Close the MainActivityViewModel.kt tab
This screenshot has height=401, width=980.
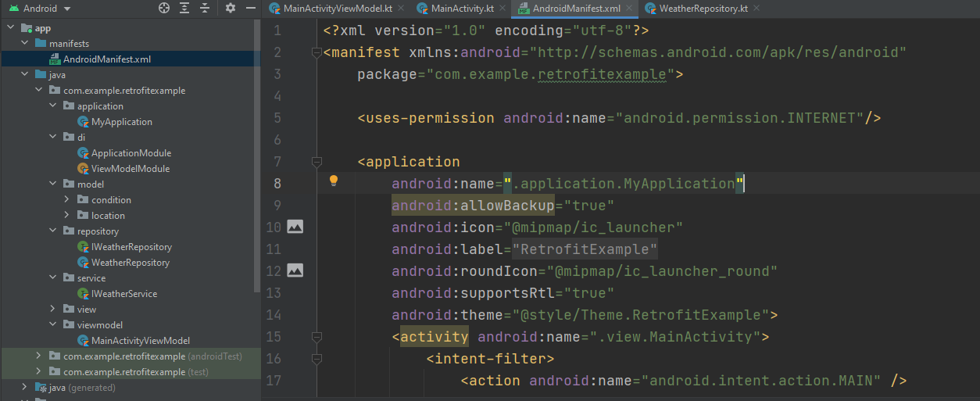(x=400, y=9)
